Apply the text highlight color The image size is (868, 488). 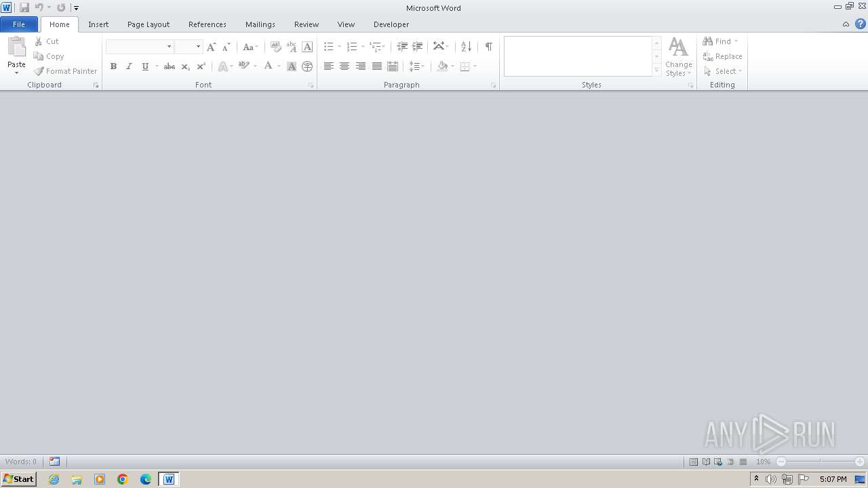coord(243,66)
